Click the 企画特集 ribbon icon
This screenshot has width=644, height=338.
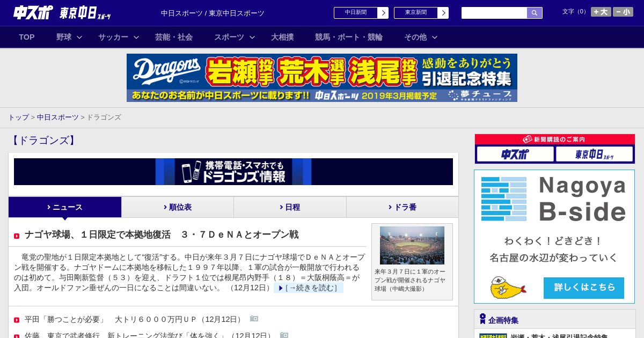tap(482, 319)
